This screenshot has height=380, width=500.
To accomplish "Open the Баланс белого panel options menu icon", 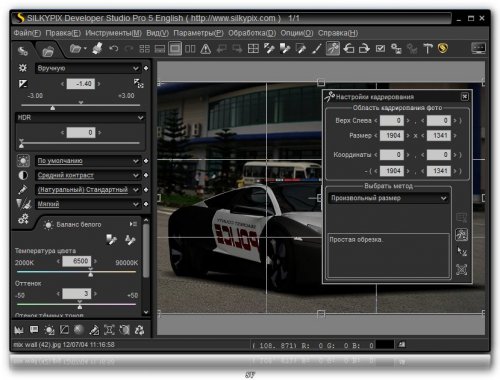I will (133, 224).
